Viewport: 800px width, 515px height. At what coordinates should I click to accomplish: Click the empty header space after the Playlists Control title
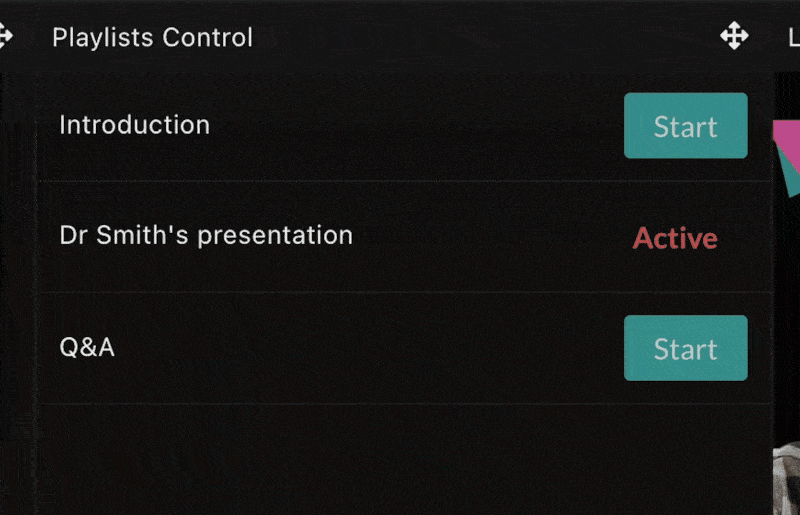(485, 37)
